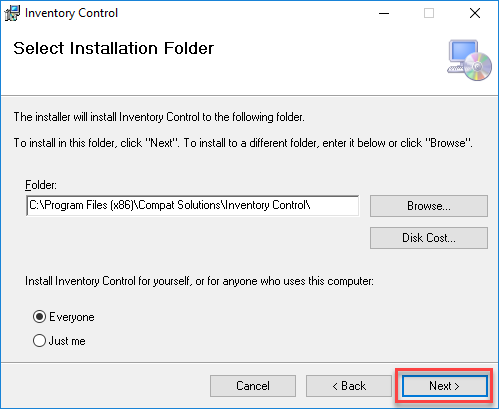This screenshot has width=499, height=409.
Task: Click the installer icon in the title bar
Action: (x=12, y=13)
